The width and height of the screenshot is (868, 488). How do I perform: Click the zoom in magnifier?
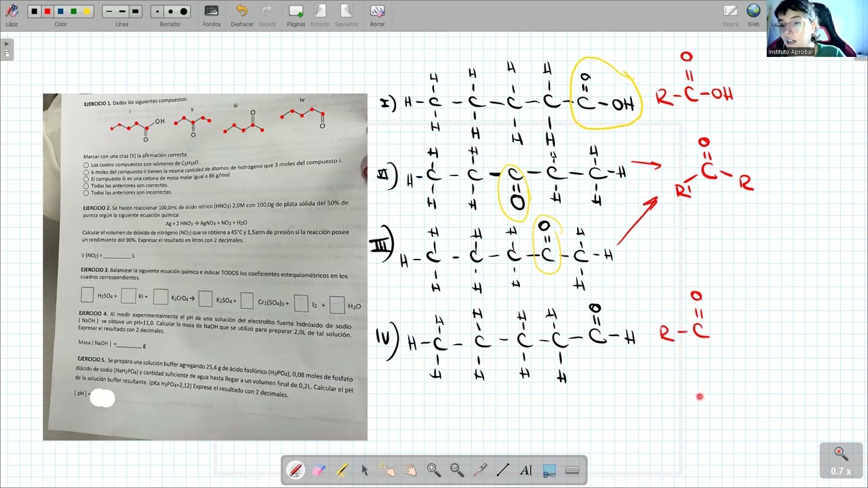(x=434, y=470)
